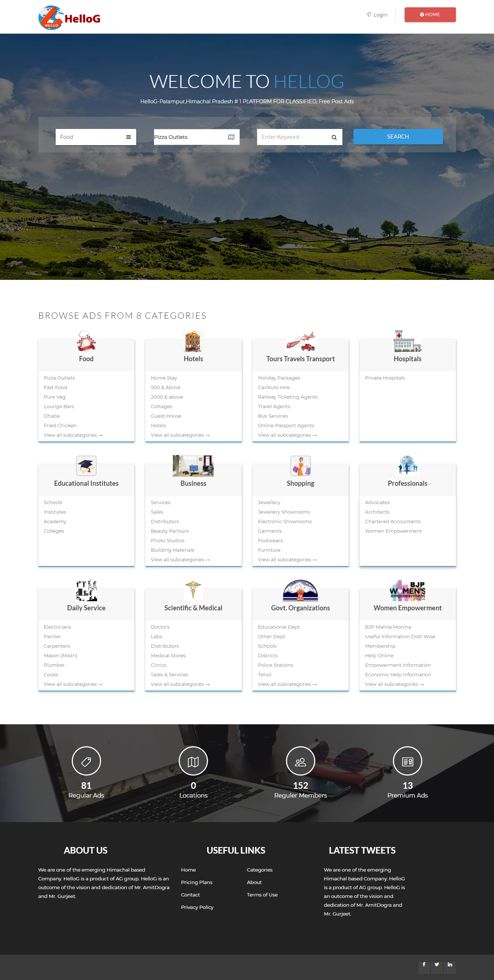Click the Tours Travels Transport icon
Image resolution: width=494 pixels, height=980 pixels.
pyautogui.click(x=300, y=341)
